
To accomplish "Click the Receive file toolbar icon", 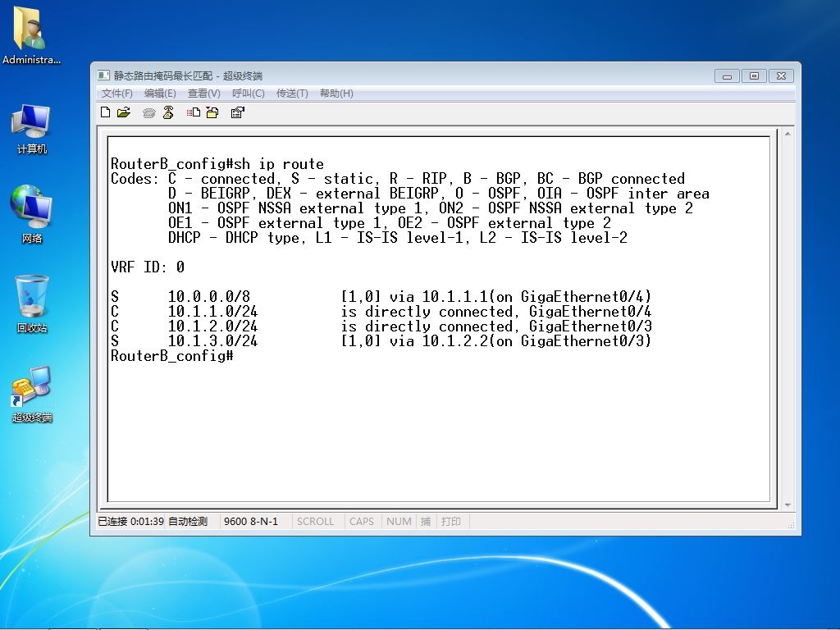I will [212, 112].
